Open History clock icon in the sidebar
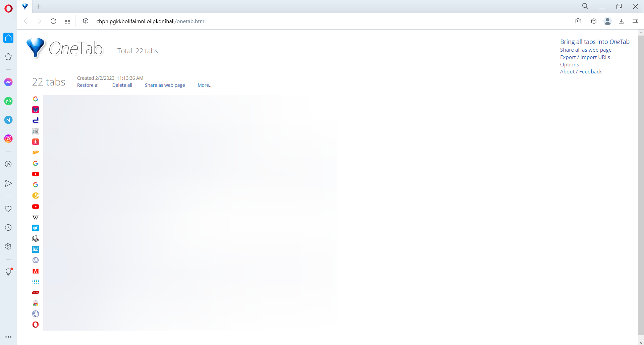Screen dimensions: 644x345 (8, 227)
